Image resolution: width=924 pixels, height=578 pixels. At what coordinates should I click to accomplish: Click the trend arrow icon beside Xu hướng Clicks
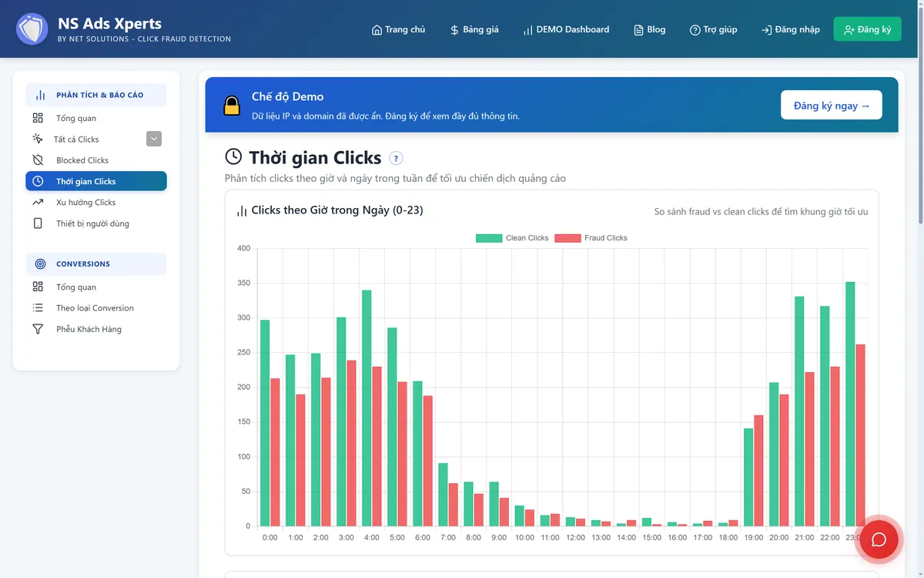pyautogui.click(x=38, y=202)
